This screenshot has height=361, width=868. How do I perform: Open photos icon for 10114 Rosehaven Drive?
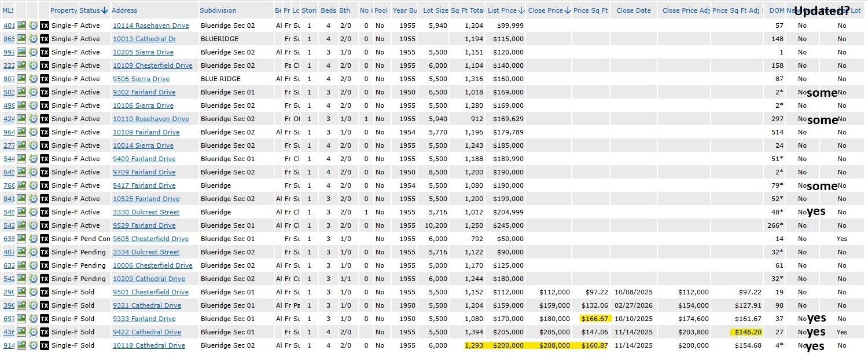(21, 25)
